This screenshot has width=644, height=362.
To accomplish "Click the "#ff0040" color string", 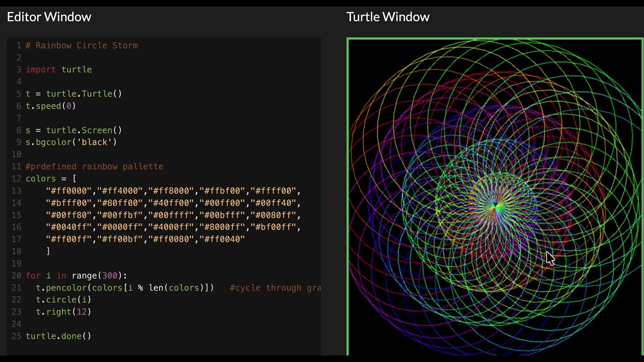I will [x=222, y=239].
